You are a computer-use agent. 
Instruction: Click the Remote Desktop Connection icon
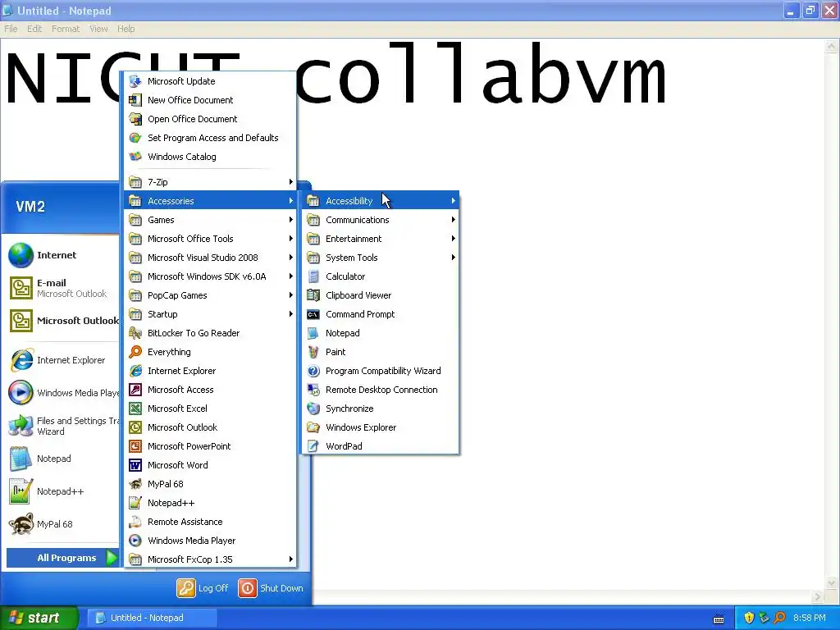(313, 390)
